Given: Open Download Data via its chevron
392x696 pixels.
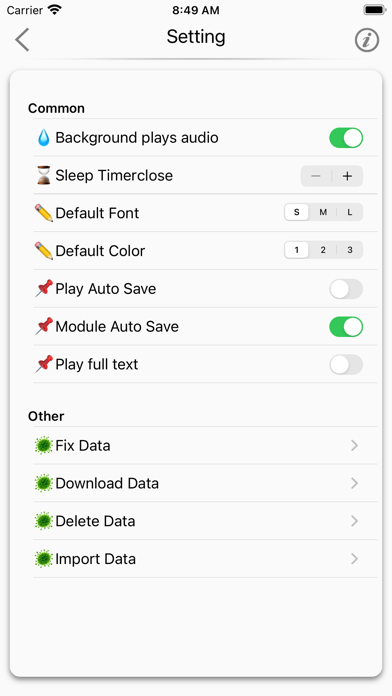Looking at the screenshot, I should pos(354,483).
